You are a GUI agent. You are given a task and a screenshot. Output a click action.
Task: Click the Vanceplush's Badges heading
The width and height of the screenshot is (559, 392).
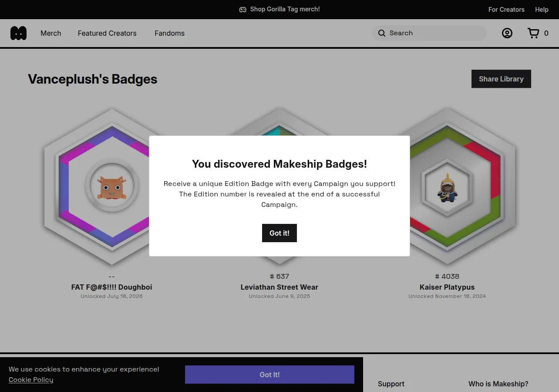click(93, 79)
